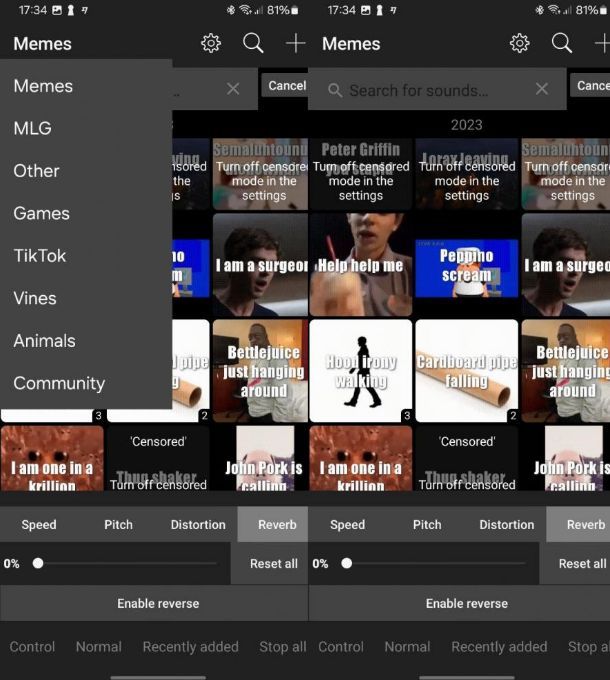Viewport: 610px width, 680px height.
Task: Tap search magnifier icon in right screen header
Action: point(561,43)
